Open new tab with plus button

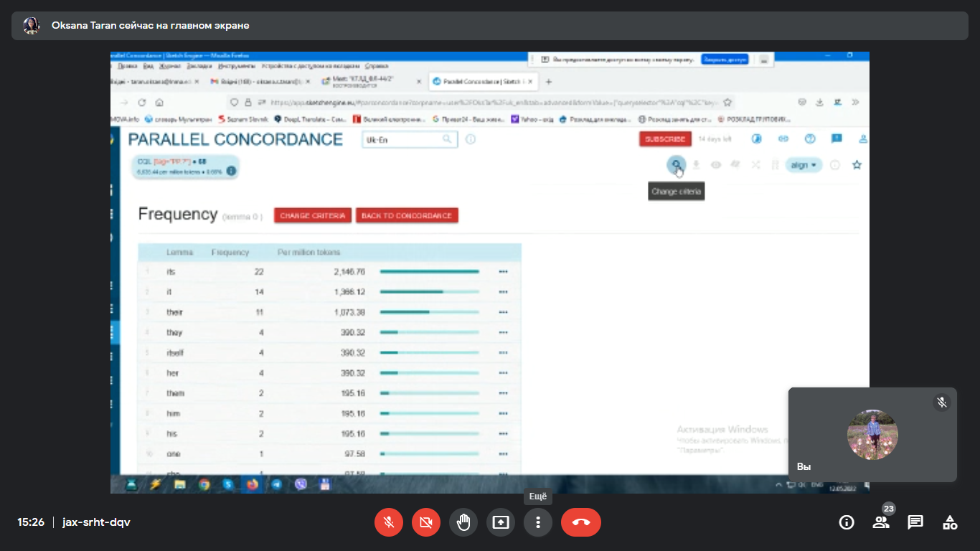point(549,82)
